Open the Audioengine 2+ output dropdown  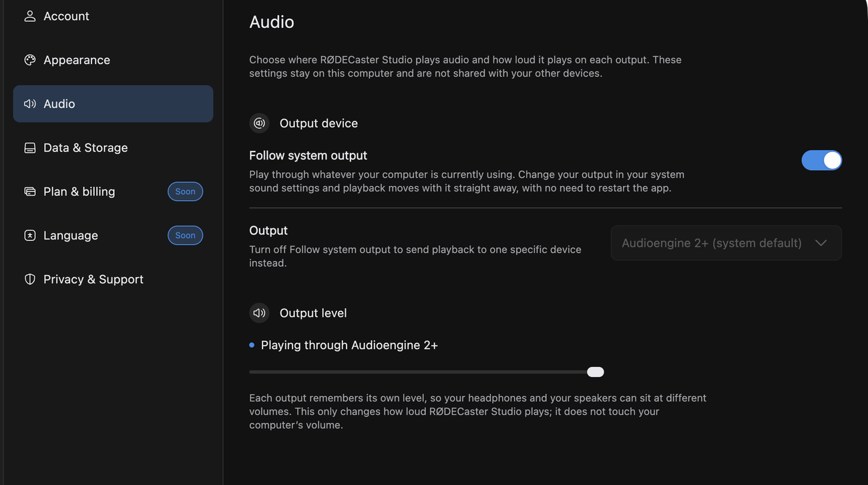(x=726, y=243)
